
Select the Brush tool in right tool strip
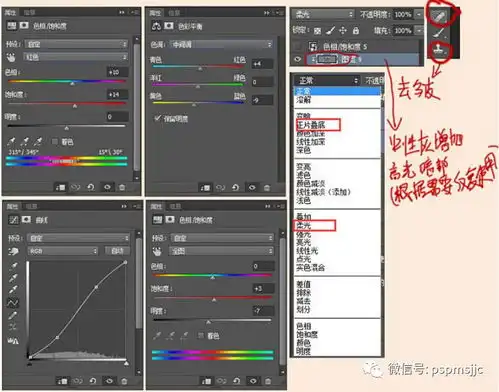click(440, 33)
